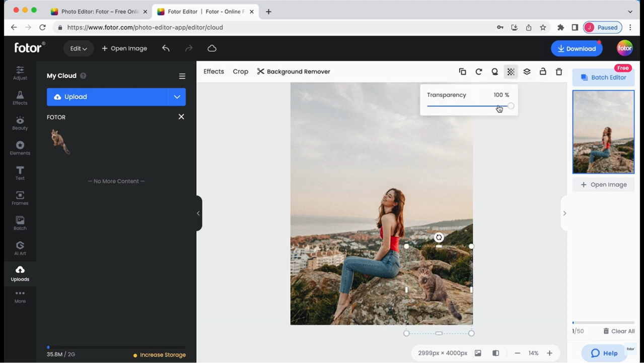The width and height of the screenshot is (644, 363).
Task: Collapse the left panel with arrow handle
Action: pyautogui.click(x=198, y=213)
